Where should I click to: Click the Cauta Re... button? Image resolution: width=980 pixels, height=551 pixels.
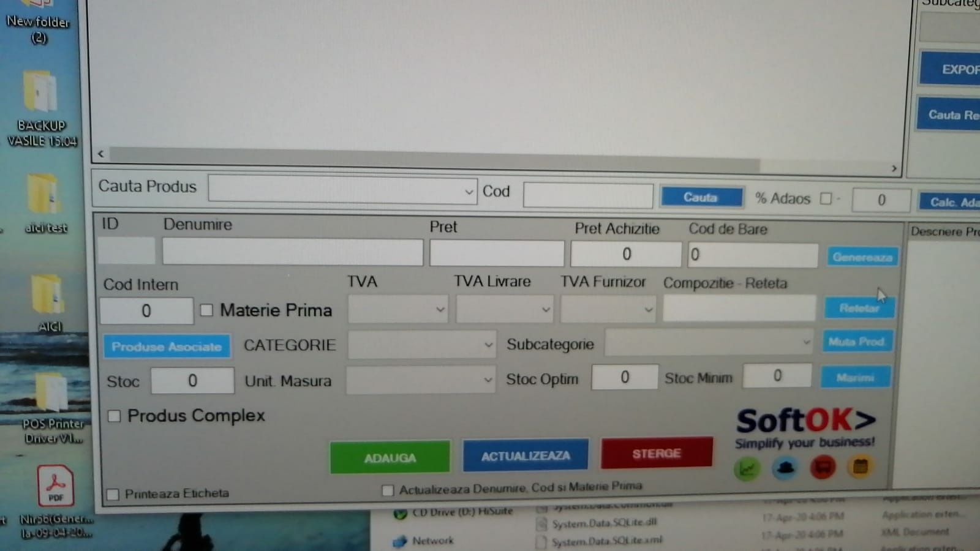(x=948, y=114)
